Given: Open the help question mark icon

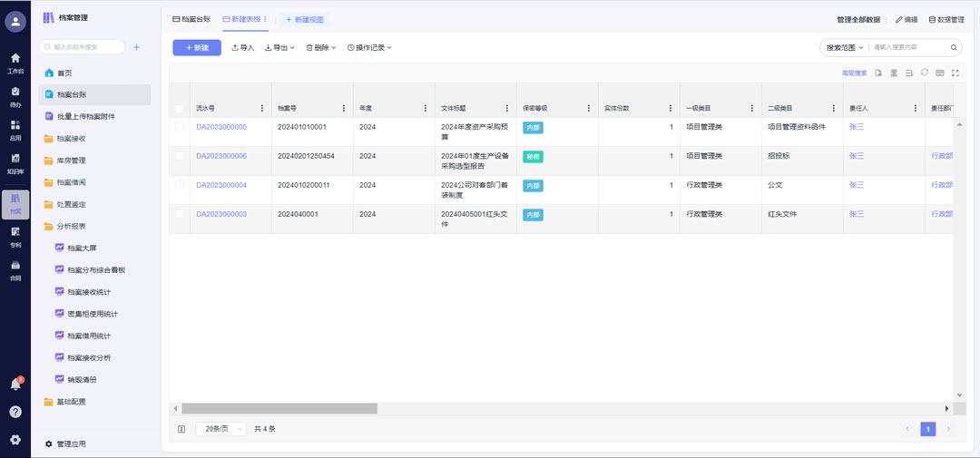Looking at the screenshot, I should tap(15, 412).
